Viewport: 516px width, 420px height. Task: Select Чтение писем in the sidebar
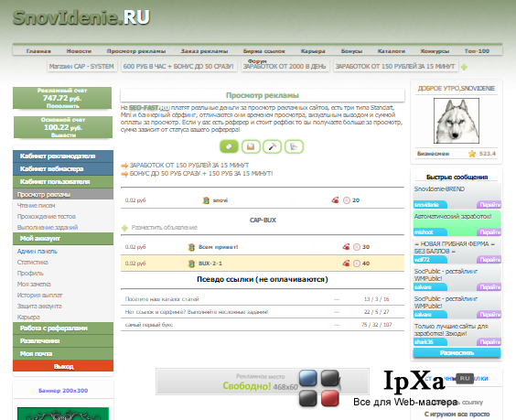click(x=37, y=205)
